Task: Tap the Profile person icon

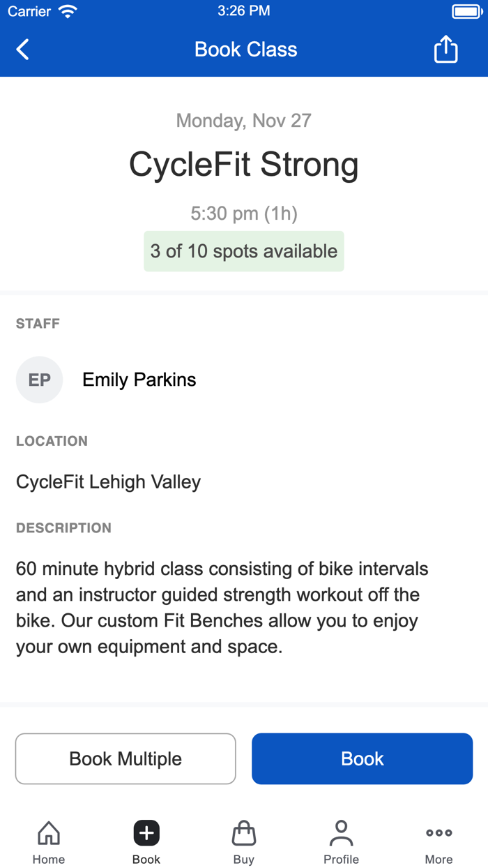Action: 341,832
